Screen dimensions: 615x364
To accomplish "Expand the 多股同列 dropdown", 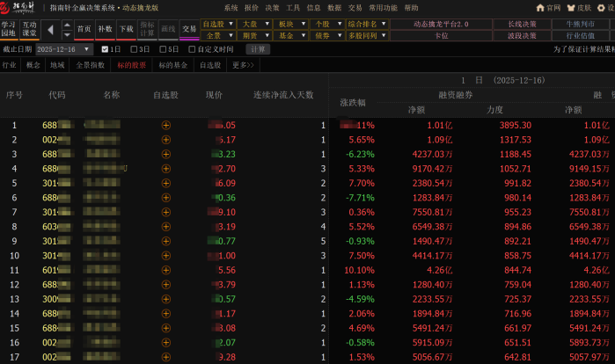I will click(384, 36).
